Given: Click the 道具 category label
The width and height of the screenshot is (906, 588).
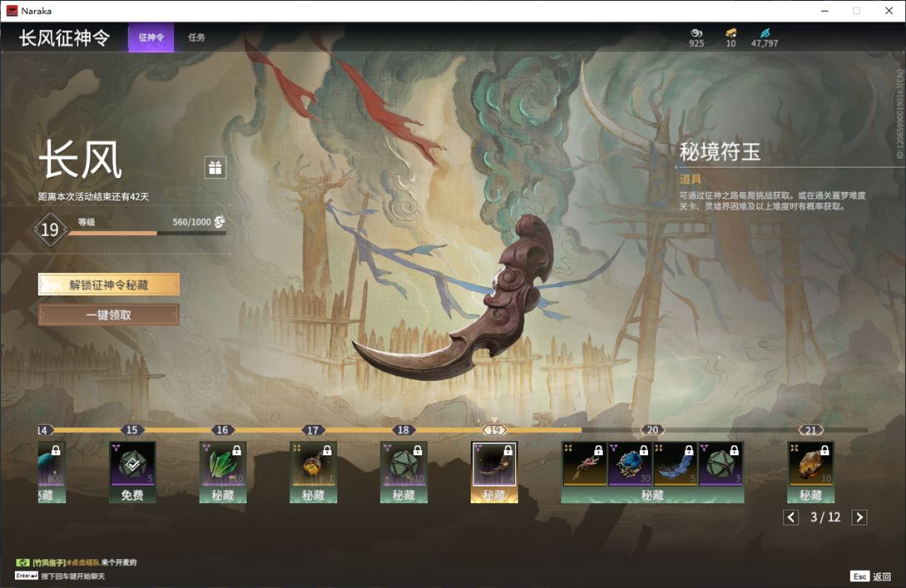Looking at the screenshot, I should point(691,180).
